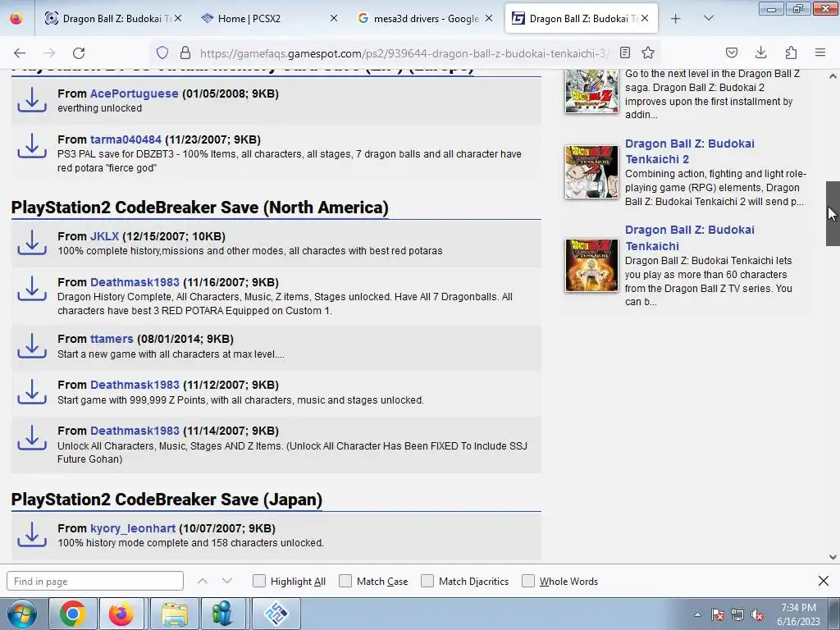This screenshot has width=840, height=630.
Task: Open the Budokai 2 cover thumbnail
Action: 591,91
